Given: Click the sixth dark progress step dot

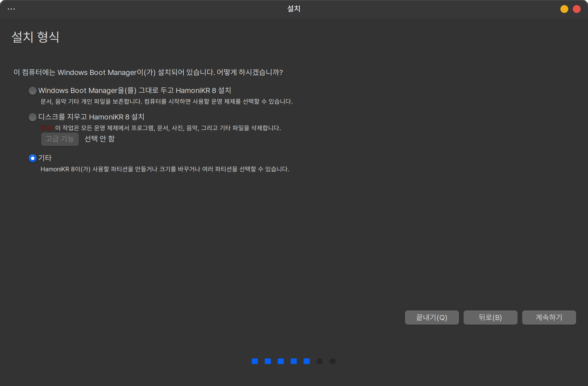Looking at the screenshot, I should pos(320,361).
